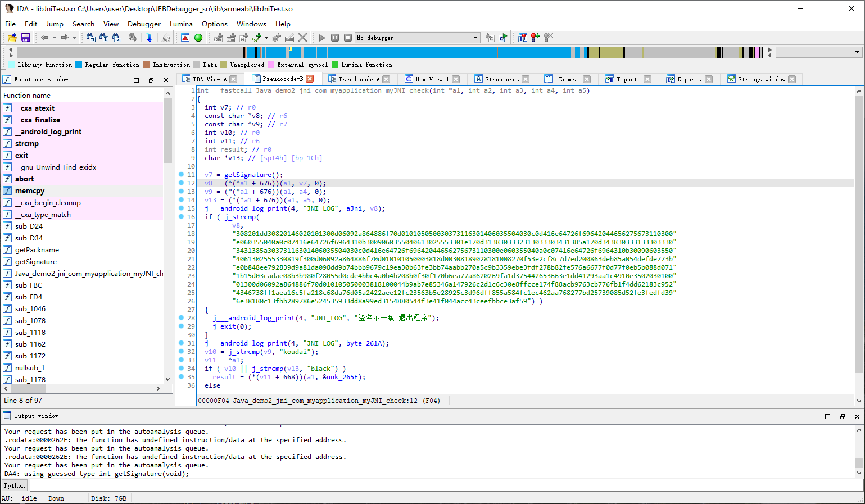This screenshot has width=865, height=504.
Task: Click the binary sequence search icon
Action: tap(117, 38)
